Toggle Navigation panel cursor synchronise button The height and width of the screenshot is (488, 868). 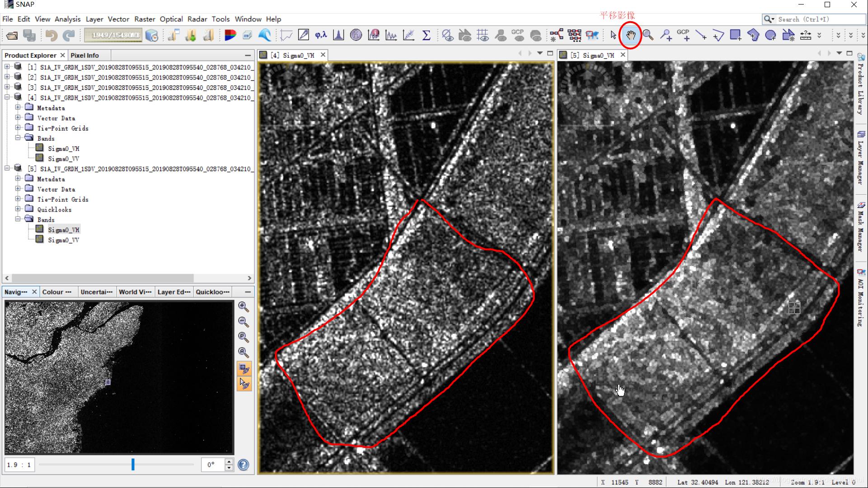(244, 384)
